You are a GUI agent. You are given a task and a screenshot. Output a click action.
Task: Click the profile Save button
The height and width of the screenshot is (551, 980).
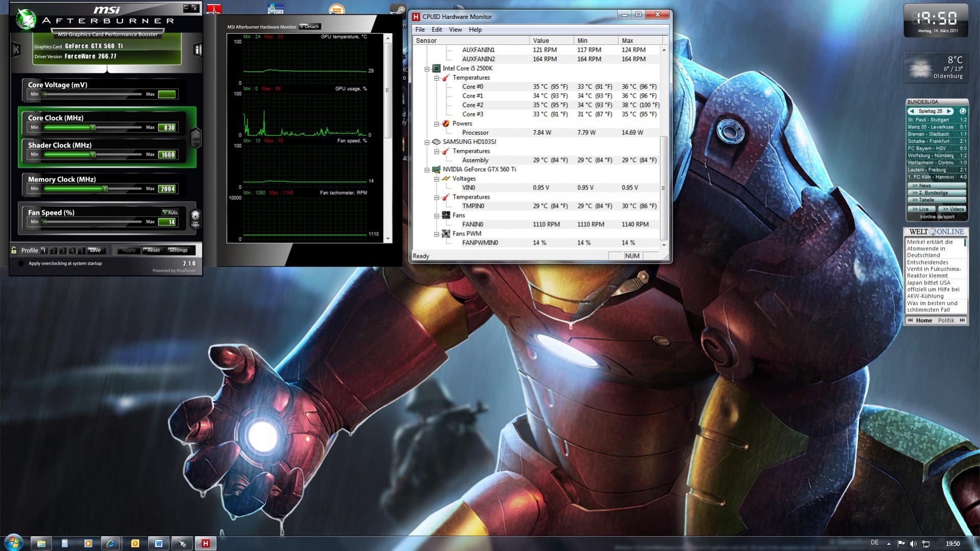[x=95, y=250]
